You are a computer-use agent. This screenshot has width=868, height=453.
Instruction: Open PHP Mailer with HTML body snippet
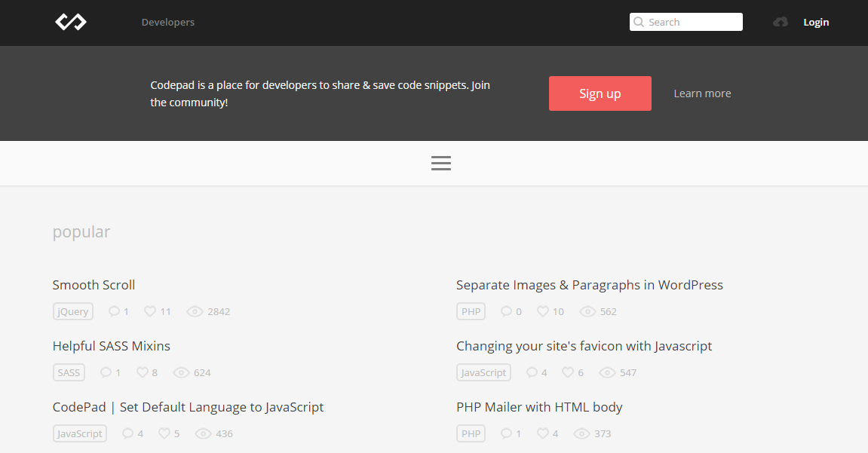click(x=539, y=407)
